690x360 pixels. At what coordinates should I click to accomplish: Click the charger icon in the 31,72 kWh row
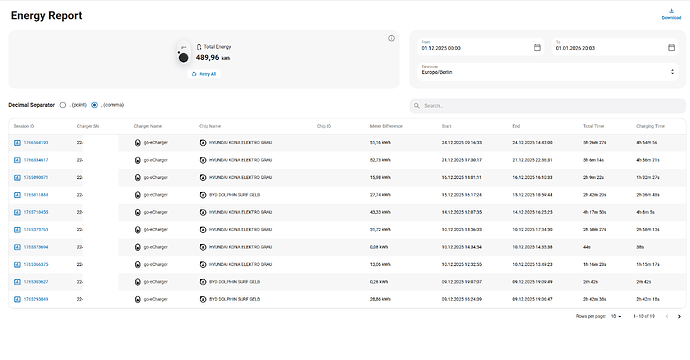point(137,230)
